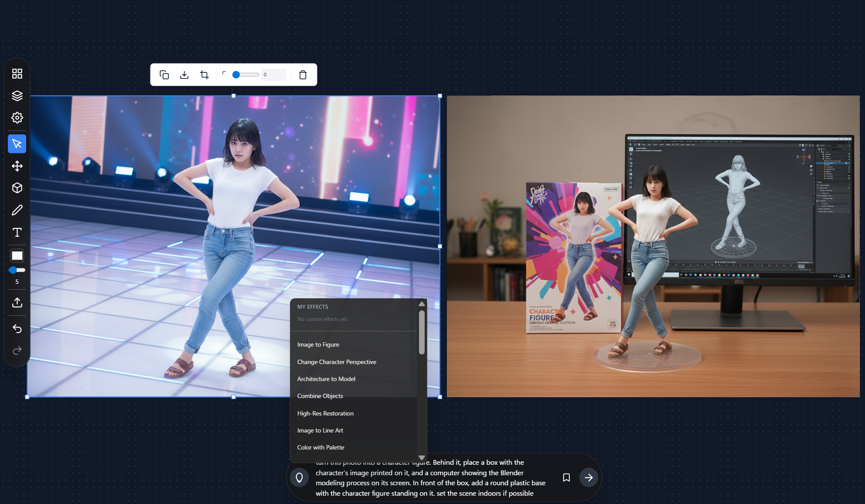Delete the selected image with the trash icon

(303, 75)
